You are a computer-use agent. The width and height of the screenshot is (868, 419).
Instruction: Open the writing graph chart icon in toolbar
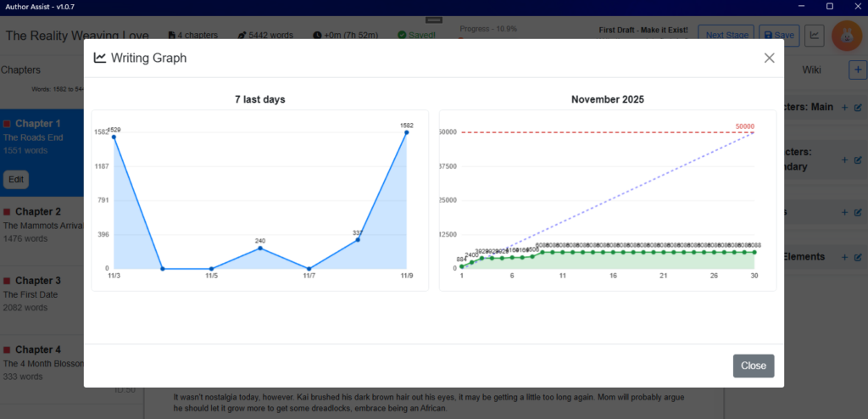click(x=814, y=36)
